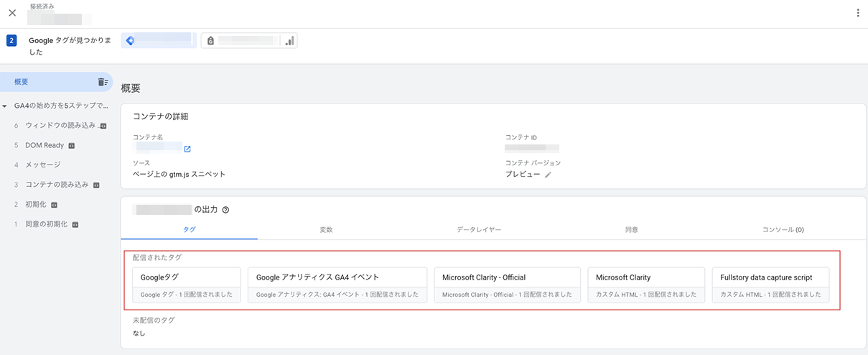Click the API badge next to 同意の初期化
This screenshot has height=355, width=868.
(75, 225)
